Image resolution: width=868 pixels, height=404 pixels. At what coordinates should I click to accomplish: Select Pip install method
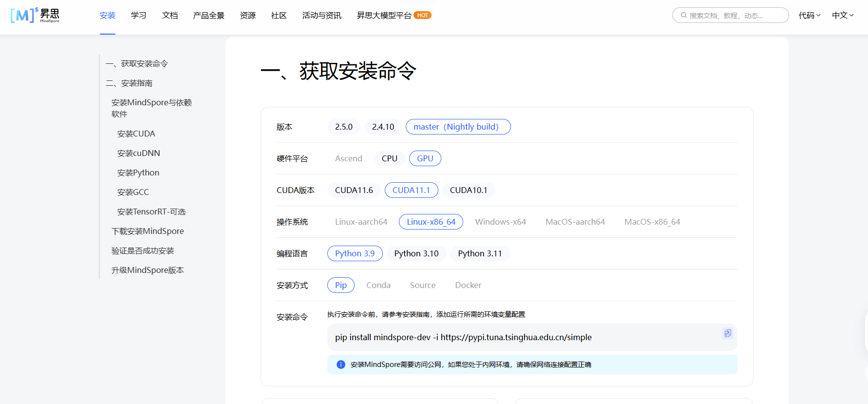coord(341,285)
